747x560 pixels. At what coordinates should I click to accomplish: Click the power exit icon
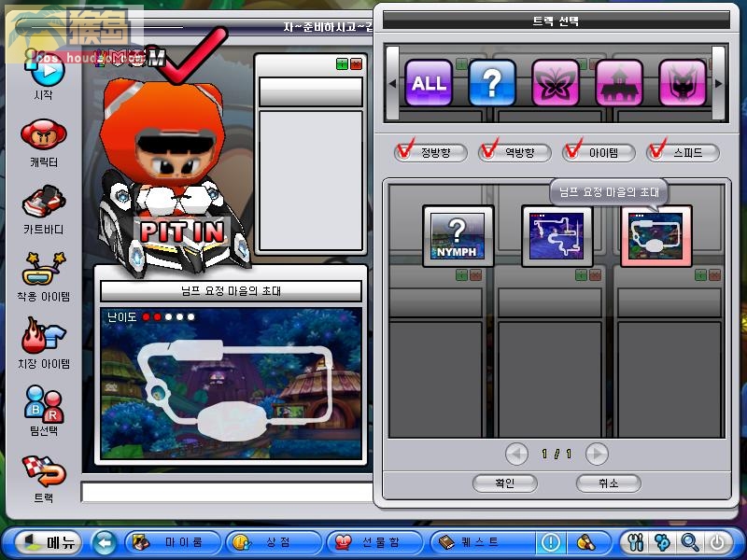(x=717, y=542)
